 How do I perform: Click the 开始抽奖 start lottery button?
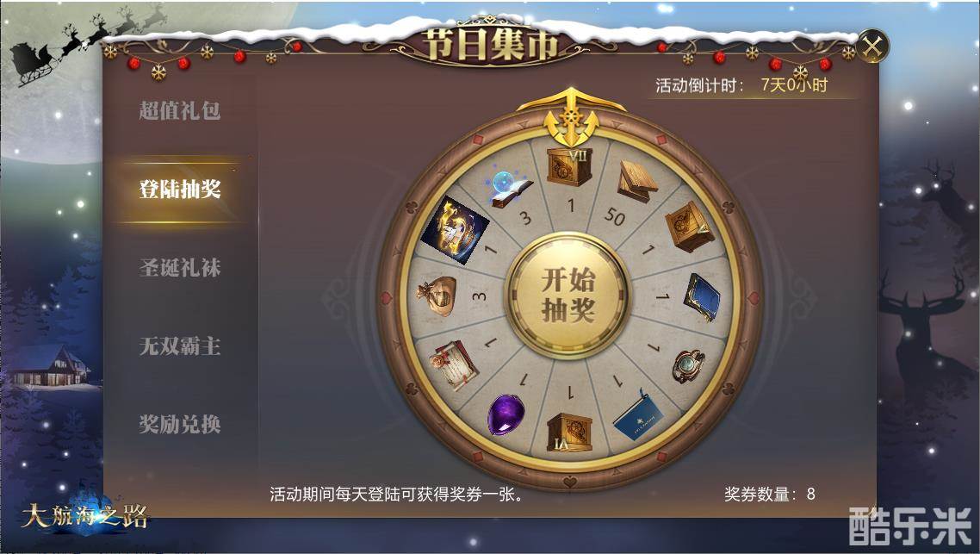point(568,296)
